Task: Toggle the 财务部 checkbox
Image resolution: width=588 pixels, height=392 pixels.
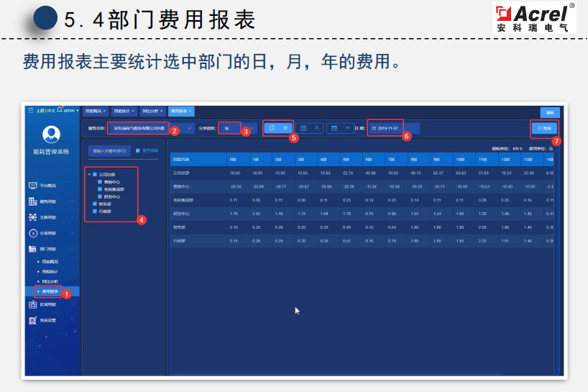Action: click(x=95, y=204)
